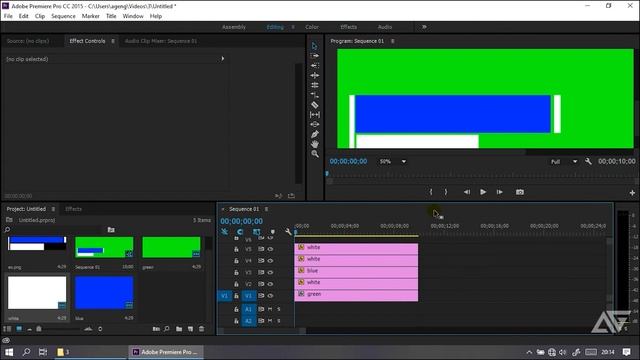Open the File menu
The image size is (640, 360).
click(8, 16)
